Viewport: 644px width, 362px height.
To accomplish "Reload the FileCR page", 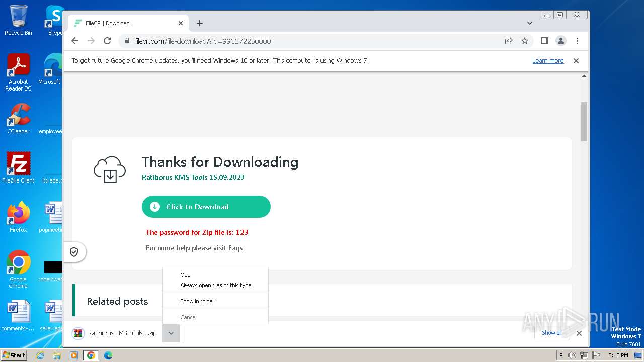I will point(107,41).
